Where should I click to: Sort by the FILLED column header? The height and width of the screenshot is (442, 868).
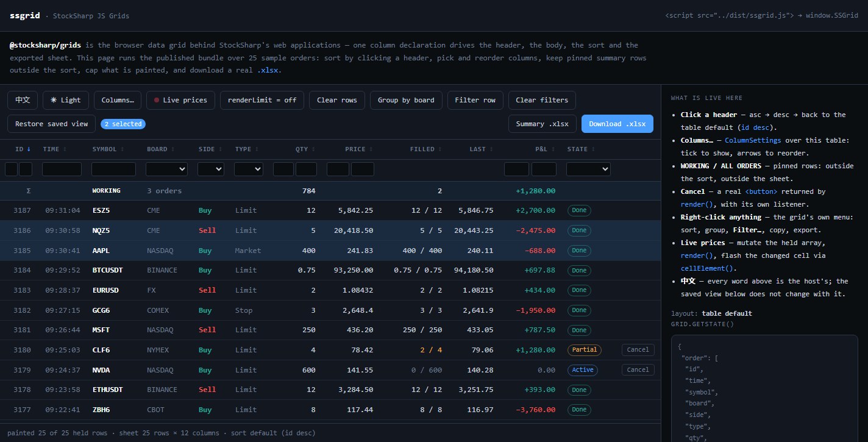click(x=426, y=149)
